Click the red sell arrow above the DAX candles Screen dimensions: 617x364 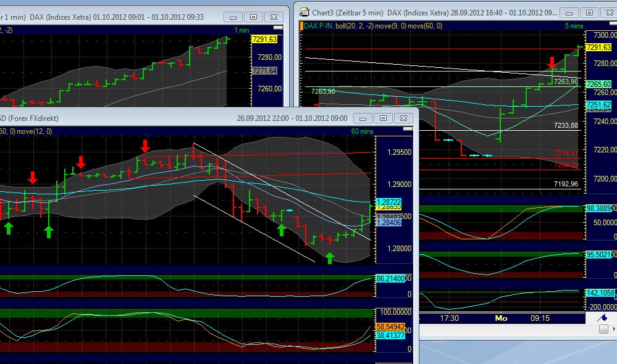tap(553, 62)
